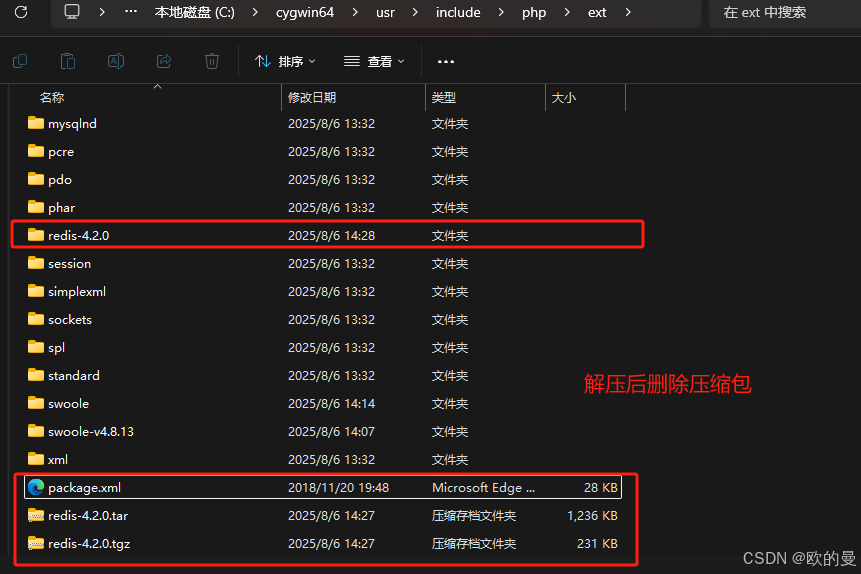861x574 pixels.
Task: Select the swoole folder icon
Action: point(36,403)
